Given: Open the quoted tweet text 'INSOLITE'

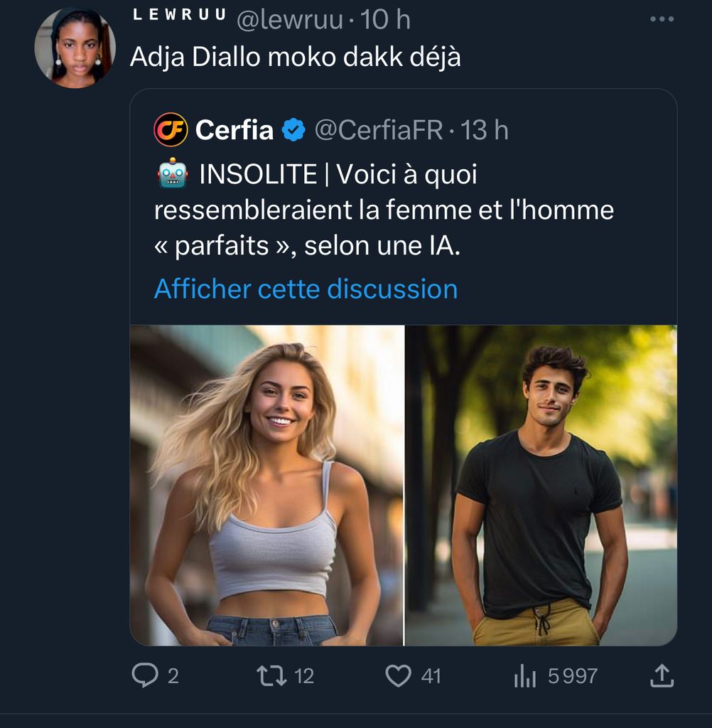Looking at the screenshot, I should click(x=257, y=174).
